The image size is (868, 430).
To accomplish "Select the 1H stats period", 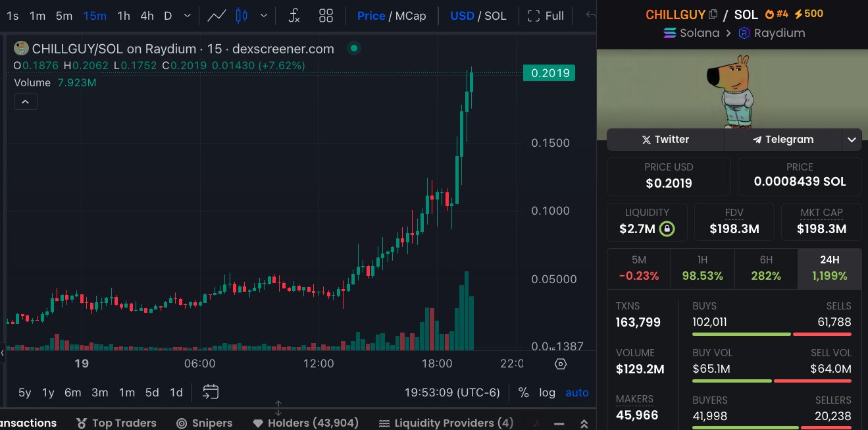I will [702, 269].
